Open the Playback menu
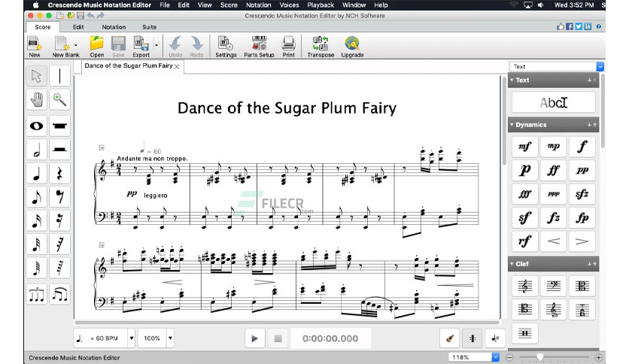This screenshot has height=364, width=629. tap(321, 5)
